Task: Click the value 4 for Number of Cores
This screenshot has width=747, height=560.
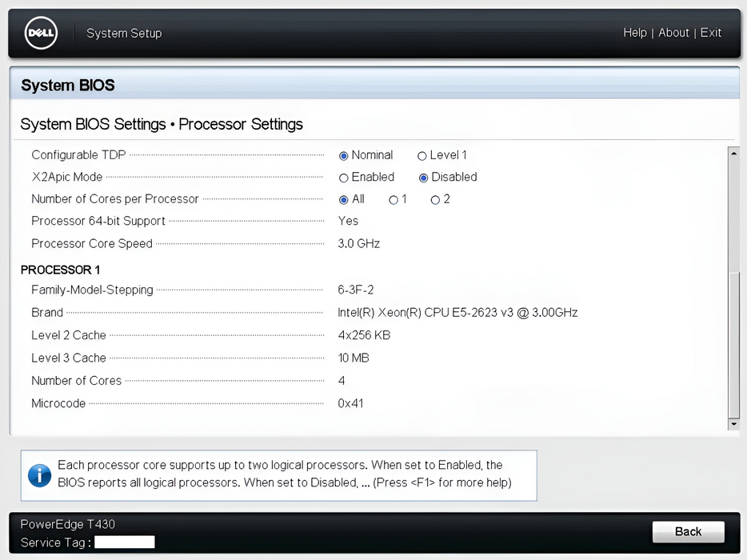Action: tap(341, 380)
